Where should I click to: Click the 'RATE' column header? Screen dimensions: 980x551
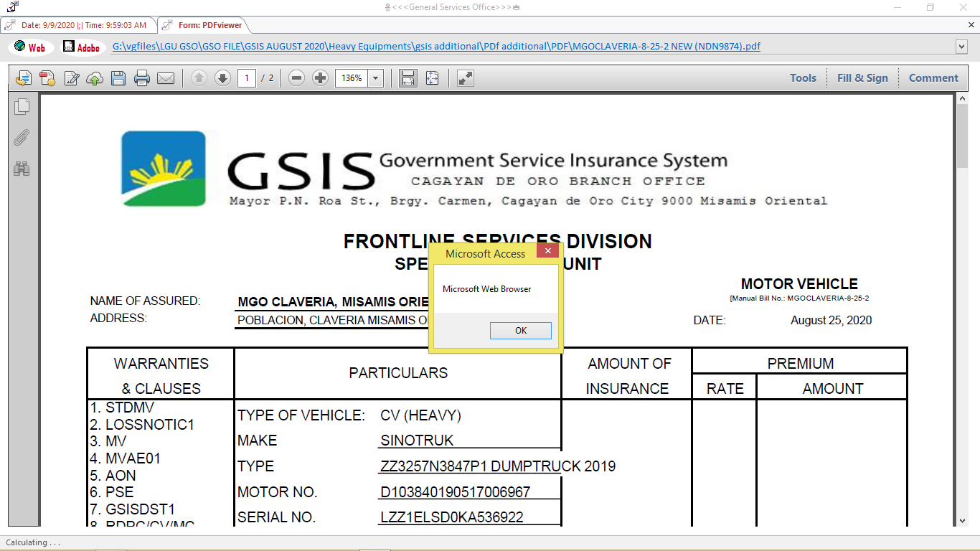pos(725,389)
